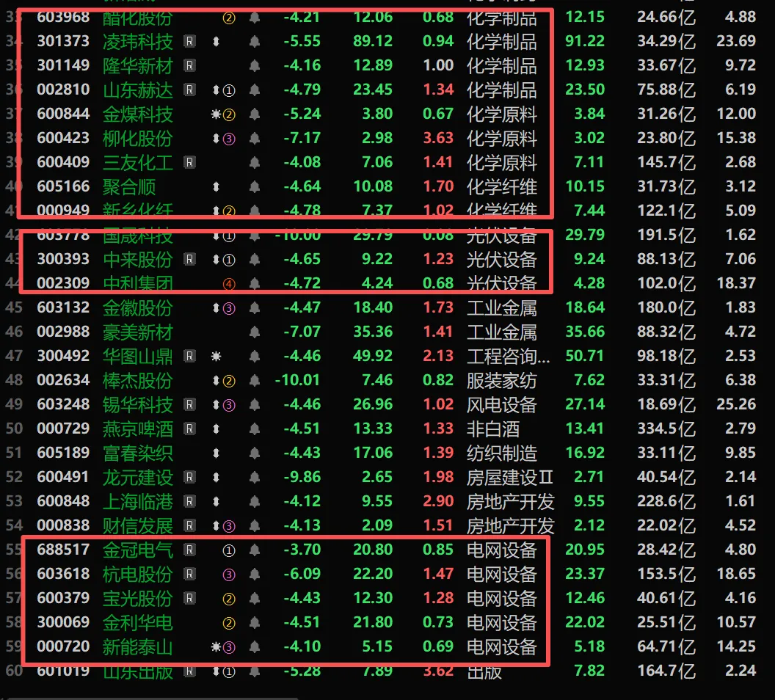Click the bell icon in 柳化股份 row

[255, 139]
